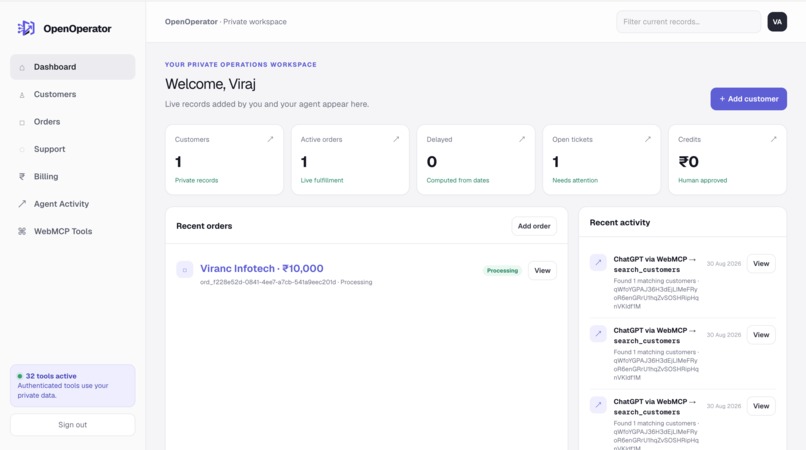Open Active orders card arrow icon
The height and width of the screenshot is (450, 806).
pyautogui.click(x=396, y=139)
